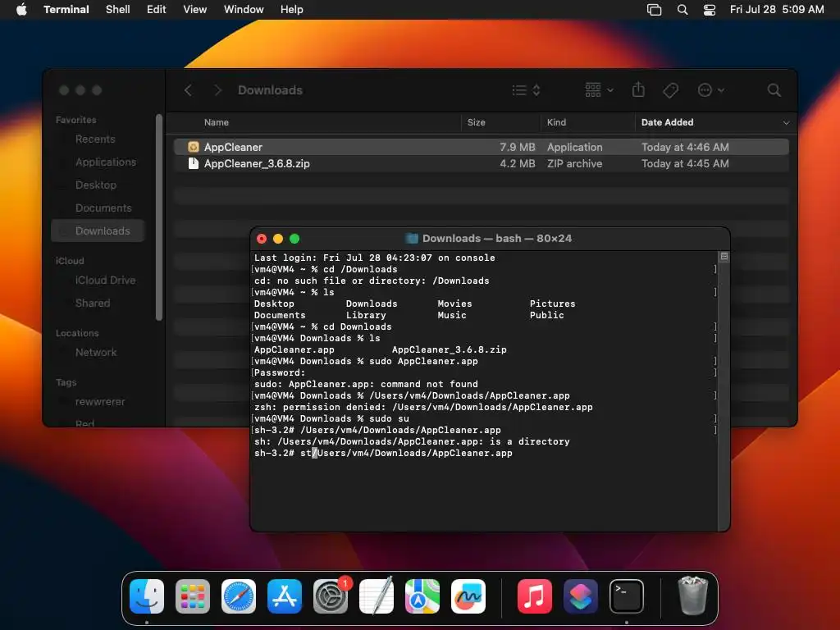Click the menu bar date and time

(x=777, y=10)
